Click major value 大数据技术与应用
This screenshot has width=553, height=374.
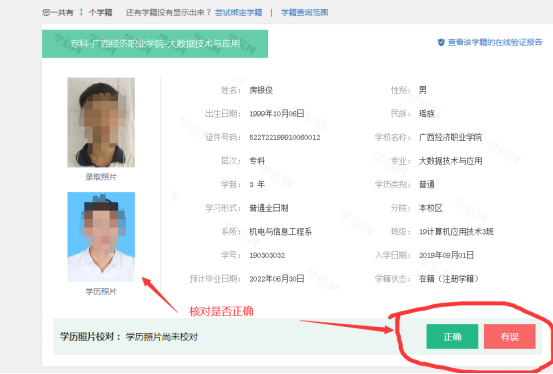pos(450,161)
